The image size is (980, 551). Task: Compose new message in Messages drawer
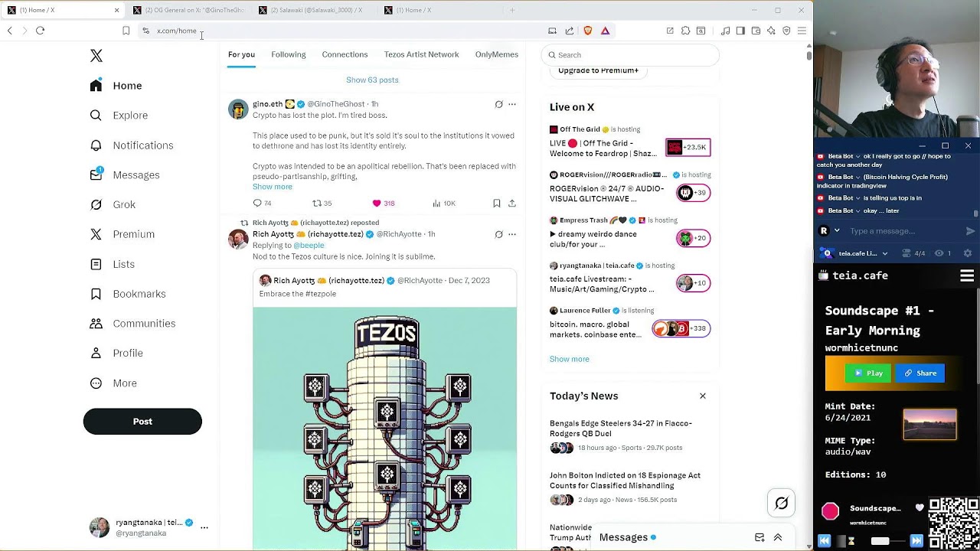pyautogui.click(x=759, y=537)
